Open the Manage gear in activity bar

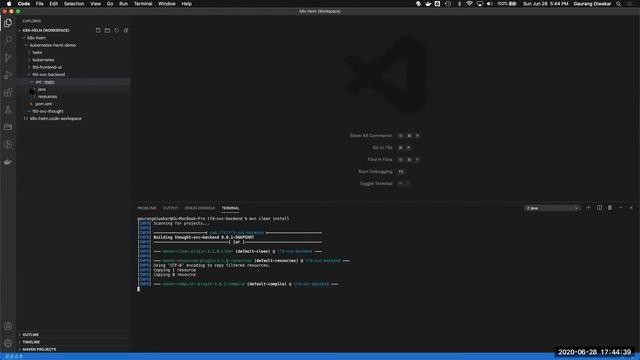(8, 343)
